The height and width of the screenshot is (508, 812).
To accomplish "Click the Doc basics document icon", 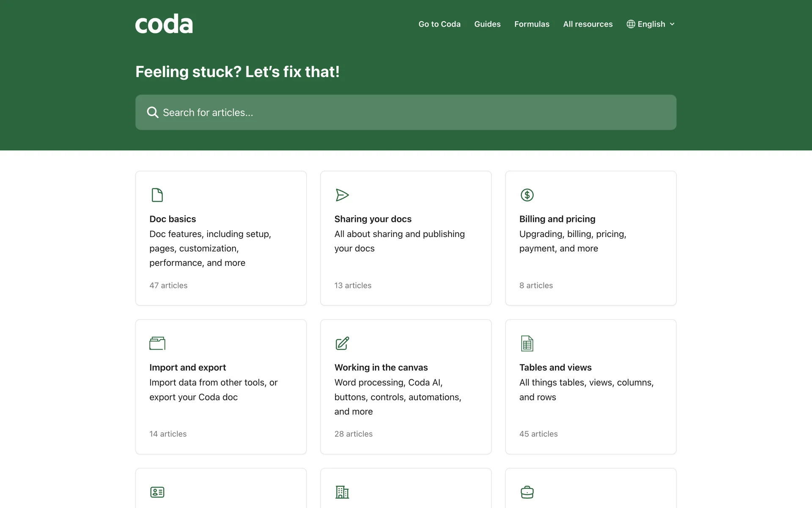I will 157,195.
